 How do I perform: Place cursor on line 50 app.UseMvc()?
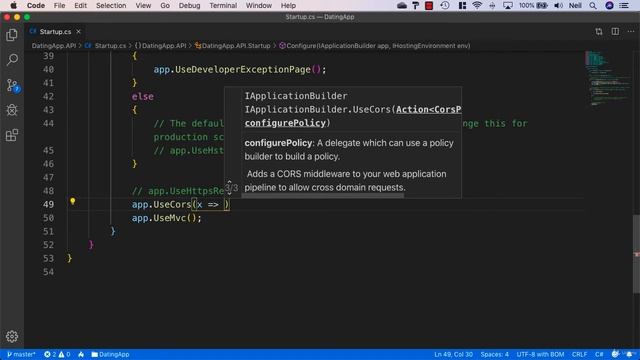[x=167, y=218]
